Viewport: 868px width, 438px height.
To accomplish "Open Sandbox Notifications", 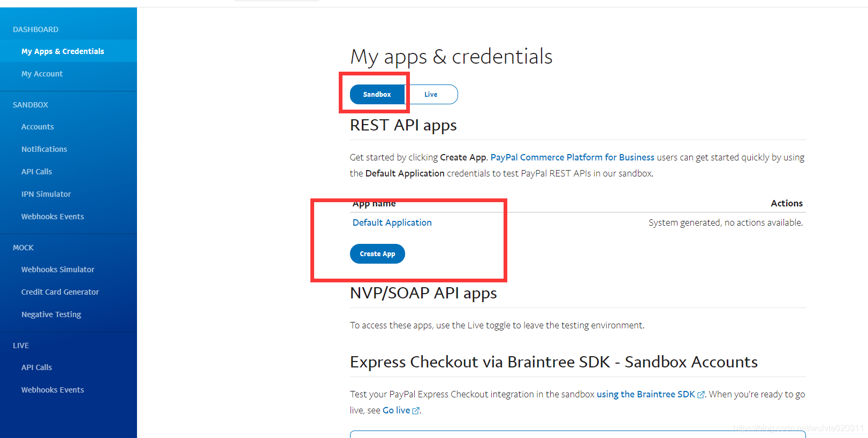I will [44, 149].
